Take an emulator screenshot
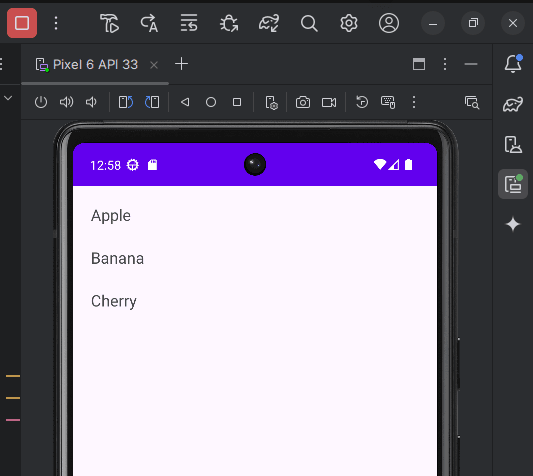 coord(303,102)
